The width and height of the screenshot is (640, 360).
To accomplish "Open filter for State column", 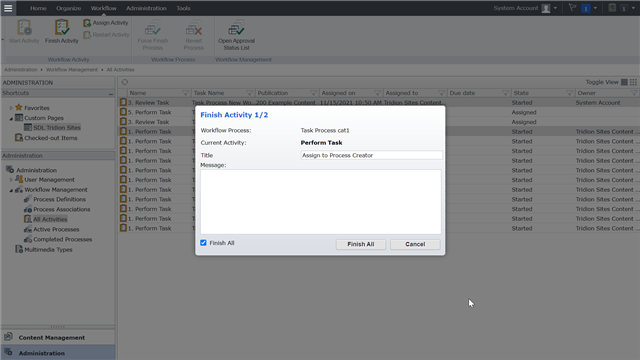I will point(569,93).
